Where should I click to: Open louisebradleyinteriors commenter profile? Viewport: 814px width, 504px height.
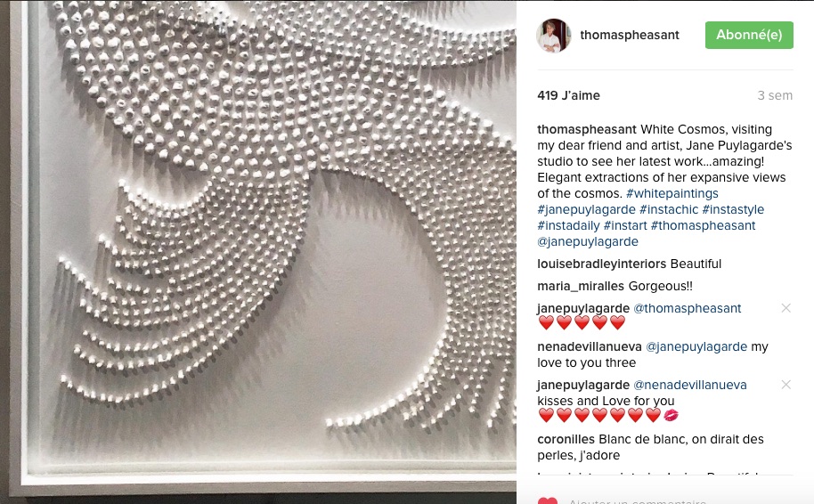602,264
